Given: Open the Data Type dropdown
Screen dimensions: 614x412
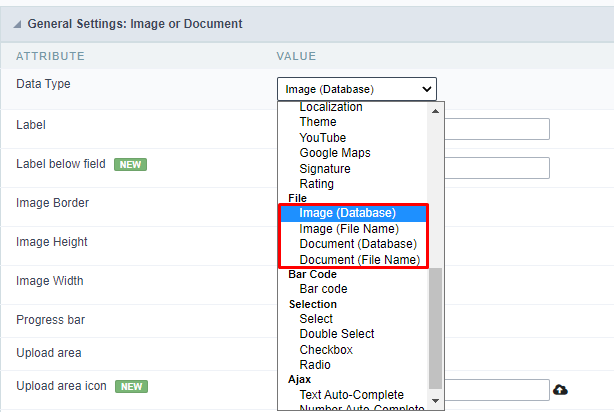Looking at the screenshot, I should [x=357, y=89].
